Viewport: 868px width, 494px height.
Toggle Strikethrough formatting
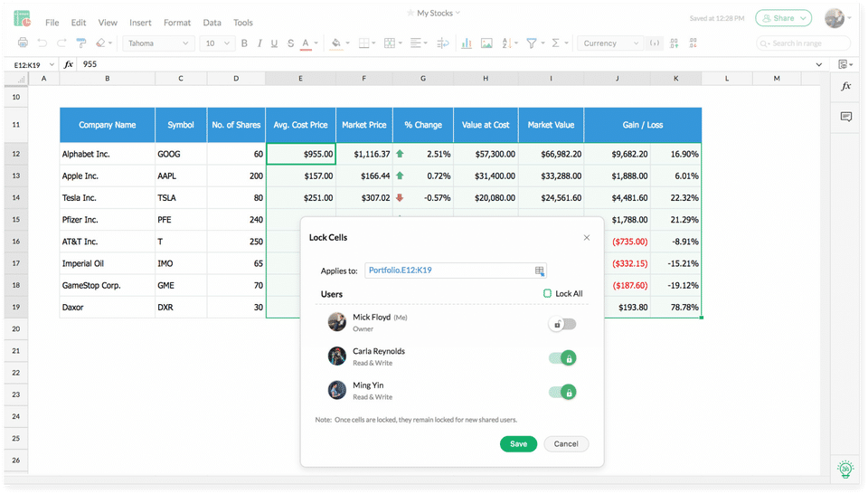point(290,43)
